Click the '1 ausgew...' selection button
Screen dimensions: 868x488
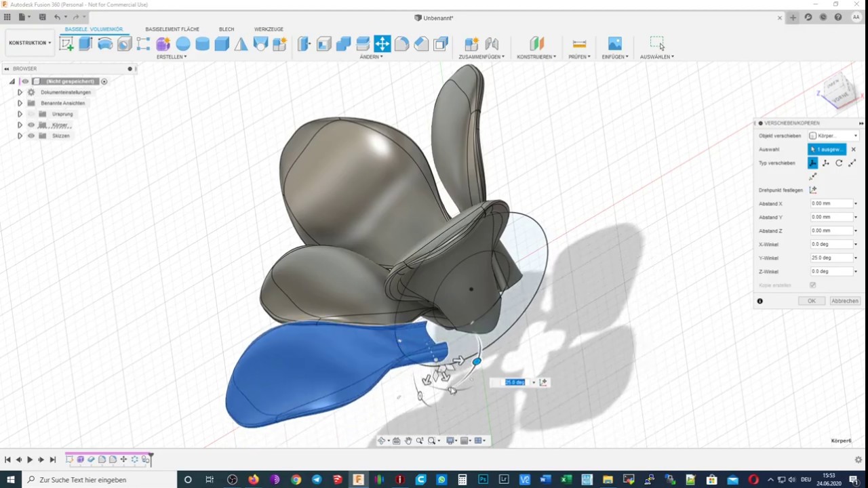pos(827,149)
